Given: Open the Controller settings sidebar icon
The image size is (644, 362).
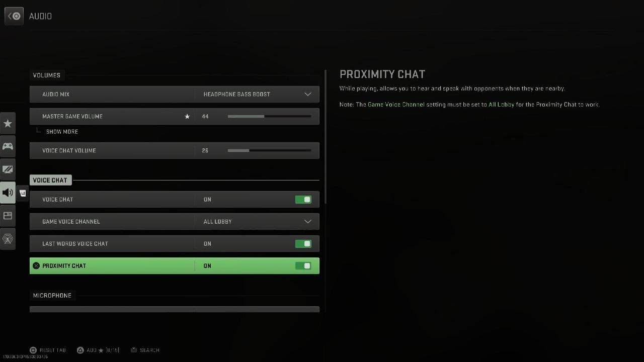Looking at the screenshot, I should click(8, 146).
